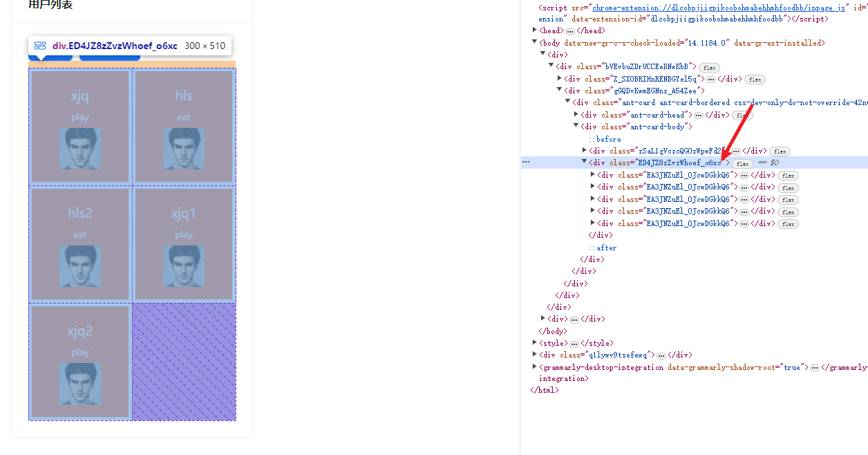Image resolution: width=868 pixels, height=455 pixels.
Task: Expand the ant-card-head div
Action: pos(576,115)
